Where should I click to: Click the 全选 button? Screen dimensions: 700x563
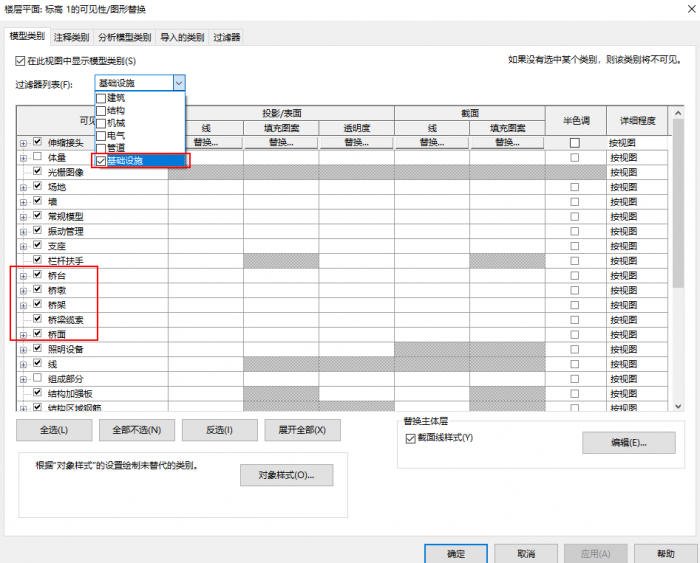coord(53,430)
